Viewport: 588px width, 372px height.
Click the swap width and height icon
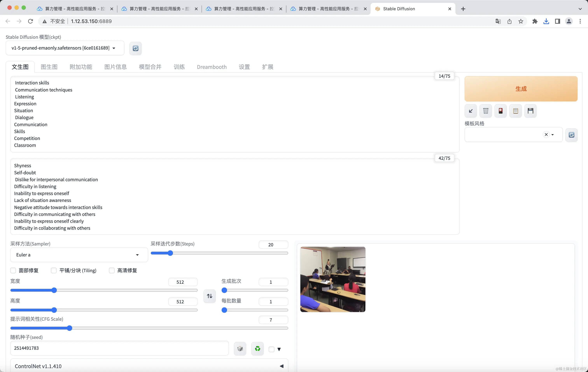coord(209,296)
